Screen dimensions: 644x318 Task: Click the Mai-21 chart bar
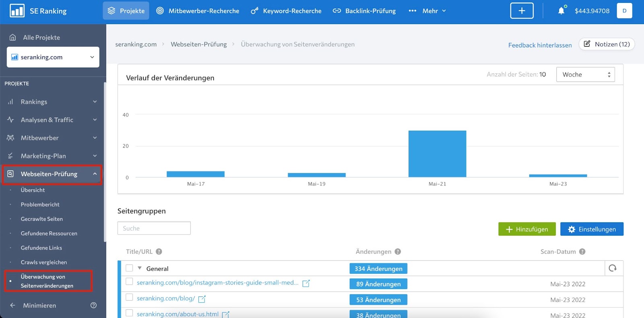[x=437, y=154]
